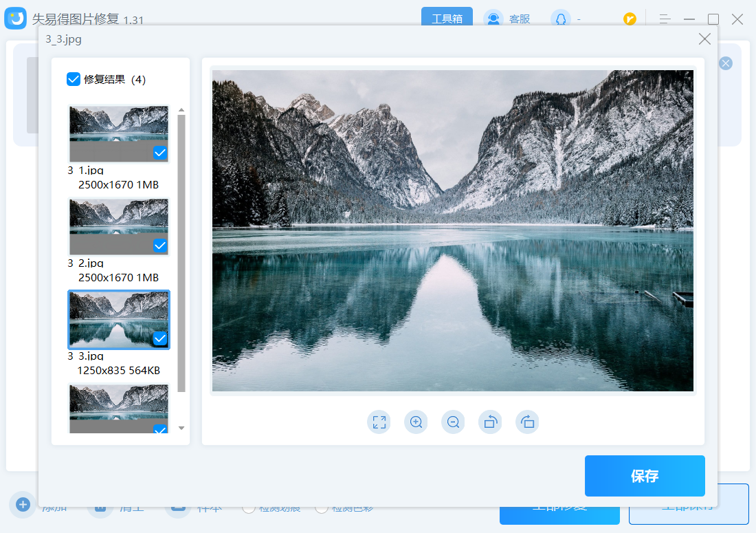Zoom in on the preview image
The height and width of the screenshot is (533, 756).
416,422
